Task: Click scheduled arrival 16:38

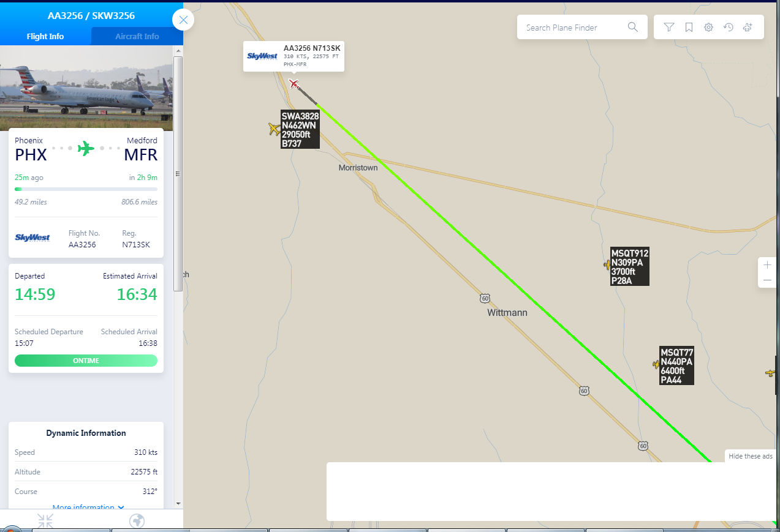Action: click(x=148, y=343)
